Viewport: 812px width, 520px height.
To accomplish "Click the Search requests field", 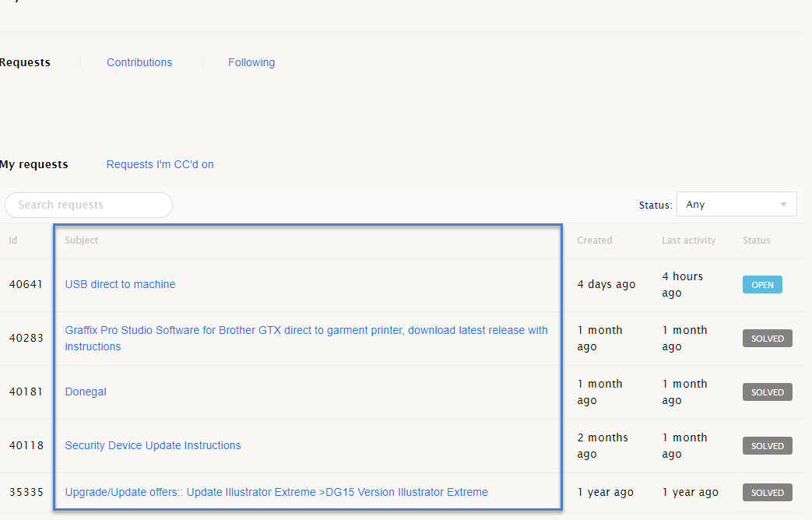I will [x=89, y=205].
